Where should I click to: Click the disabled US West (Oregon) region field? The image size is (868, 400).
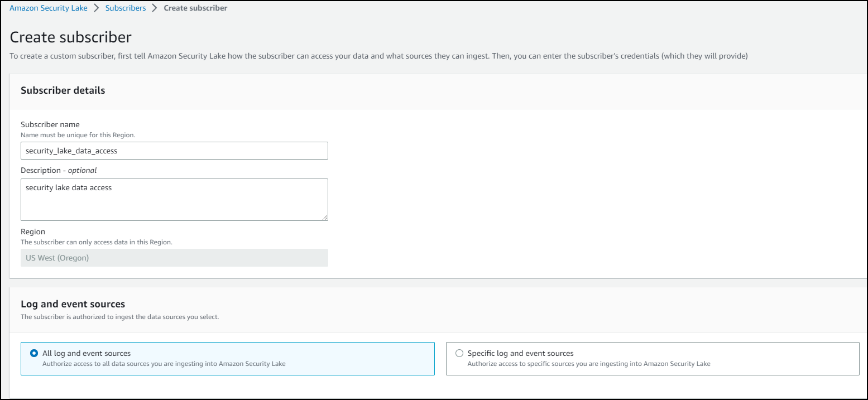point(174,258)
